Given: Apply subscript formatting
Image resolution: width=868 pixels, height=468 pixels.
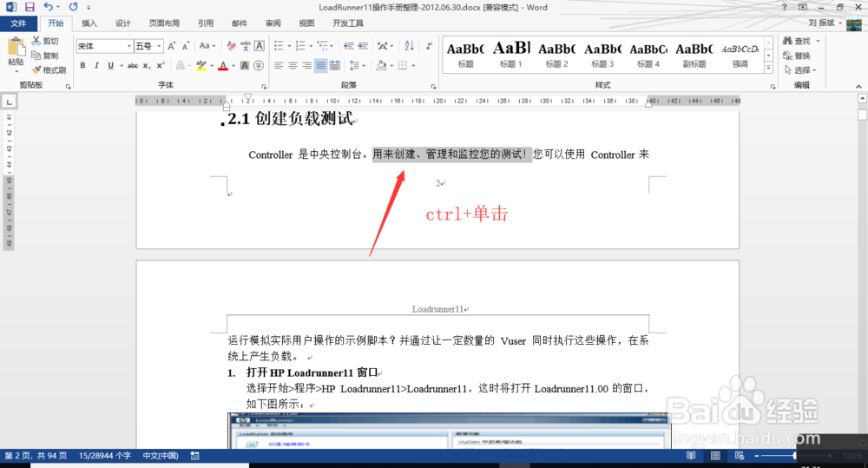Looking at the screenshot, I should click(147, 65).
